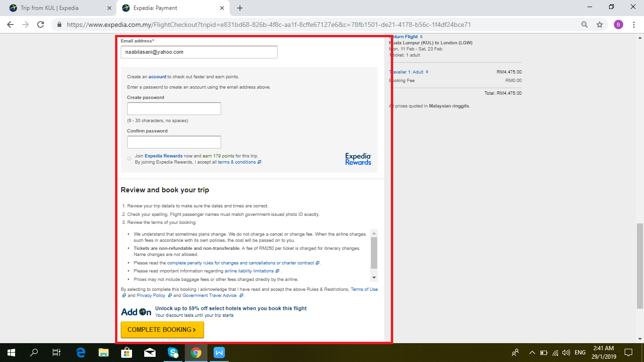Click the Total: RM4,475.00 text

[x=503, y=93]
